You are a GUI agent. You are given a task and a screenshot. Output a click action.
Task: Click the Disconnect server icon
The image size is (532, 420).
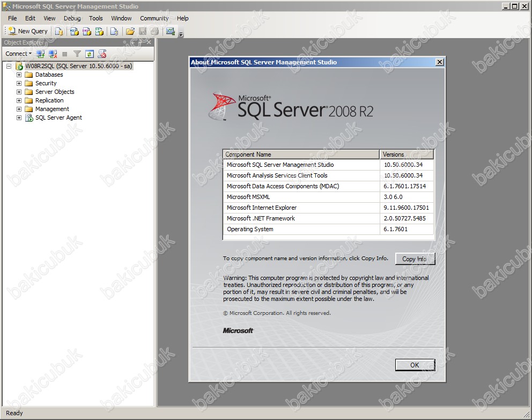[53, 54]
